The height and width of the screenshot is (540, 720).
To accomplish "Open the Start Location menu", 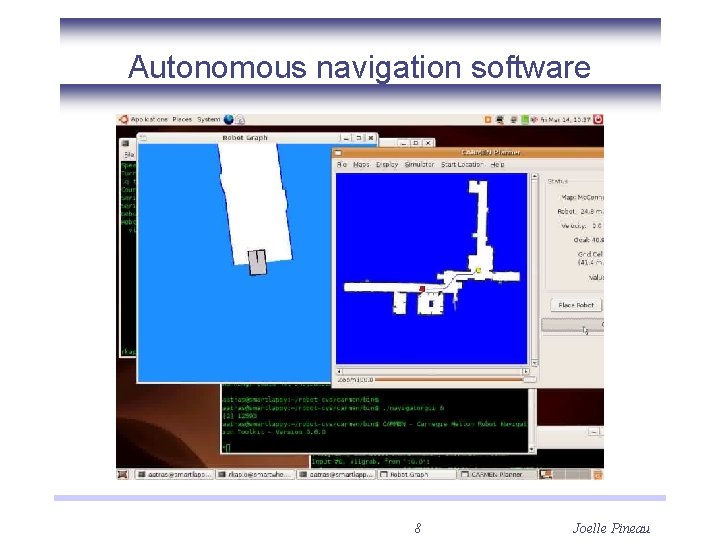I will [462, 164].
